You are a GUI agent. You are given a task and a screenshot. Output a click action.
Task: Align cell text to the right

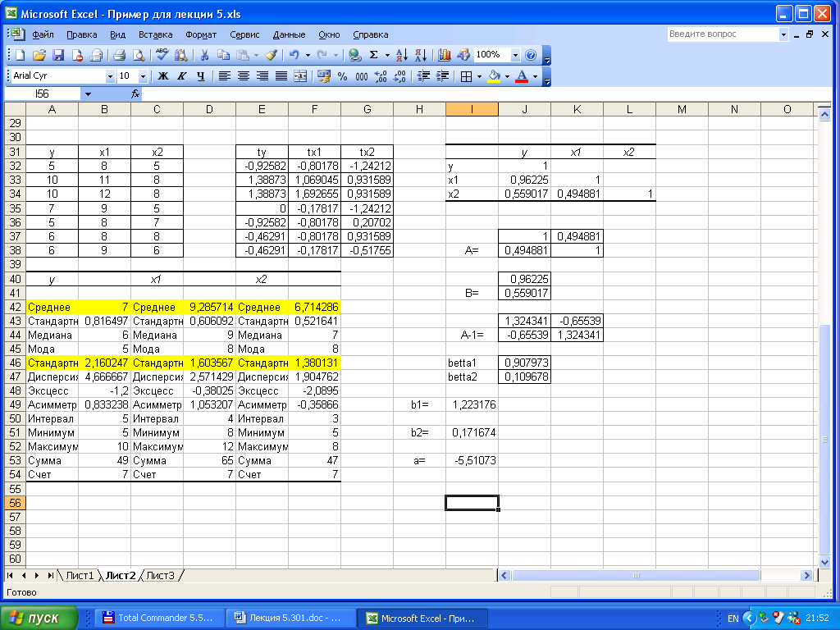pyautogui.click(x=262, y=76)
